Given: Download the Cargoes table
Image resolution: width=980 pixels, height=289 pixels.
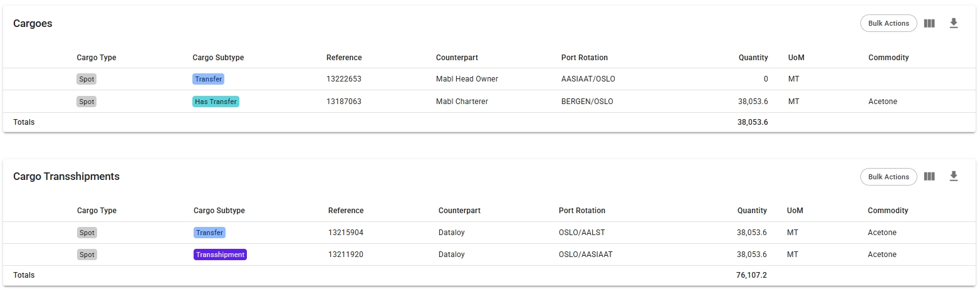Looking at the screenshot, I should click(954, 23).
